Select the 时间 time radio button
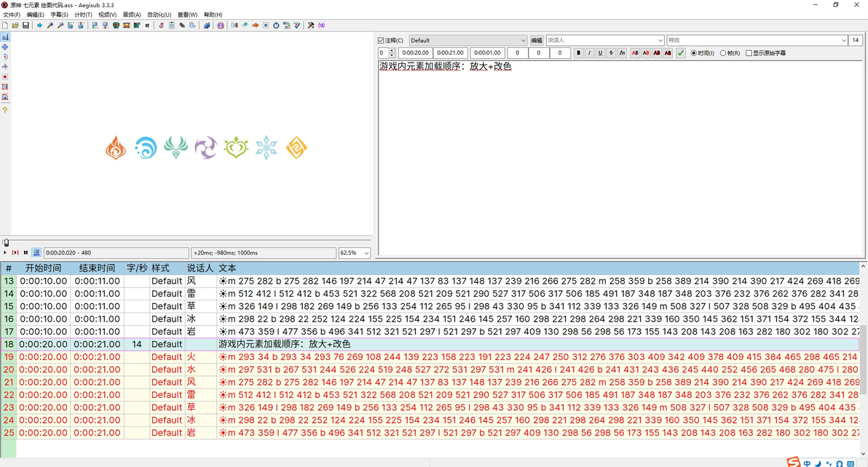 coord(703,53)
